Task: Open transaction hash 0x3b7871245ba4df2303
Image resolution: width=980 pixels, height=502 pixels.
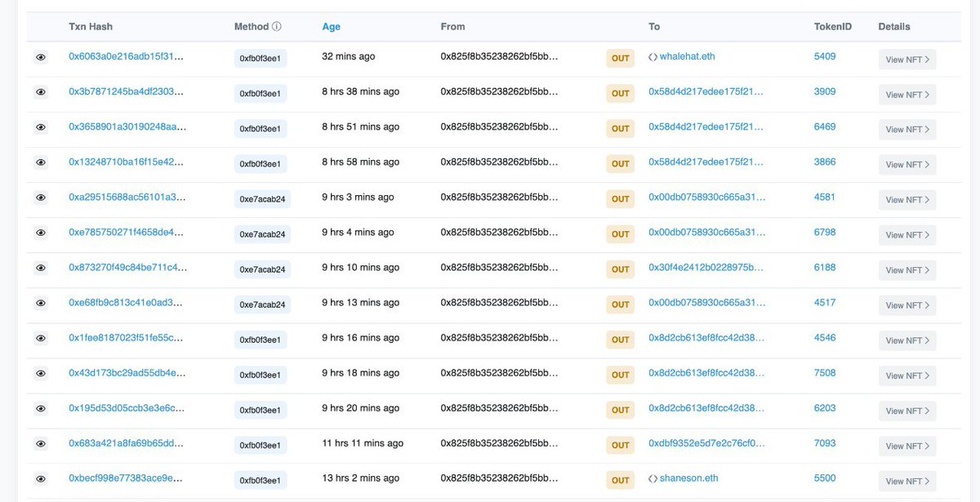Action: [x=126, y=92]
